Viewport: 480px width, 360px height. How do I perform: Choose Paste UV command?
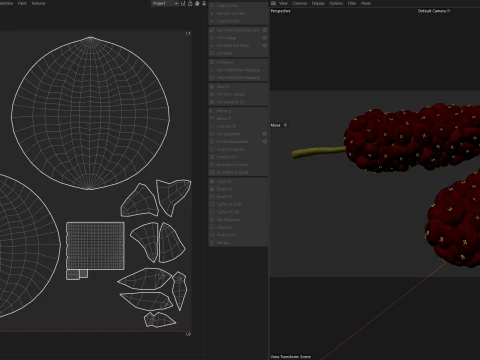[x=238, y=189]
